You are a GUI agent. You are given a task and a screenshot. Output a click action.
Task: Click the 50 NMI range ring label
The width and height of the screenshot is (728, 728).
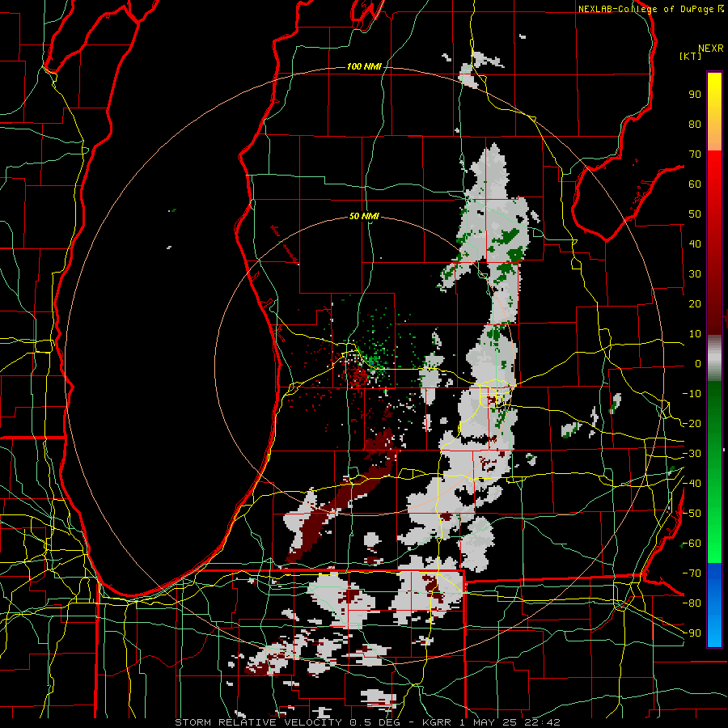(364, 216)
